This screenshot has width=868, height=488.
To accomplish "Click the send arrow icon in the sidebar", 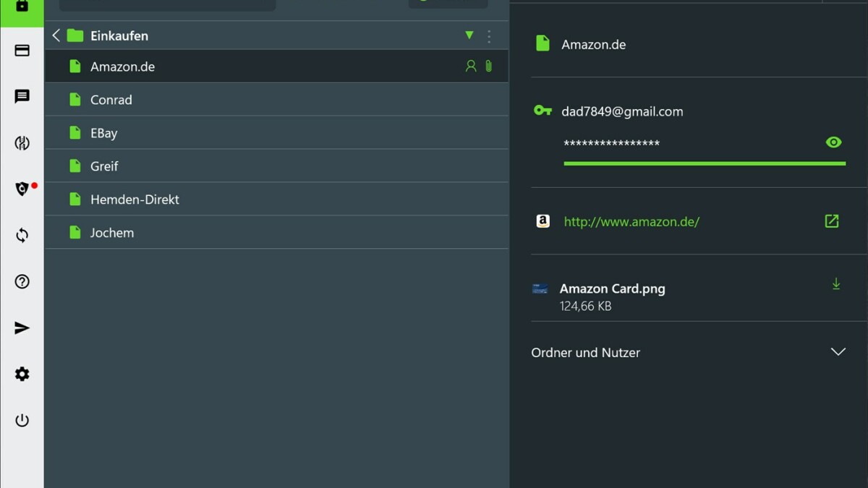I will pyautogui.click(x=22, y=328).
